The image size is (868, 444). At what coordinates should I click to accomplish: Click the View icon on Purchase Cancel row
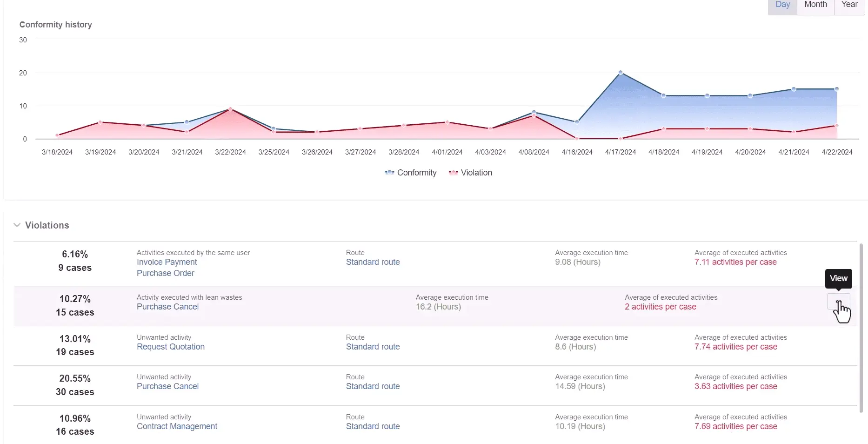(838, 302)
